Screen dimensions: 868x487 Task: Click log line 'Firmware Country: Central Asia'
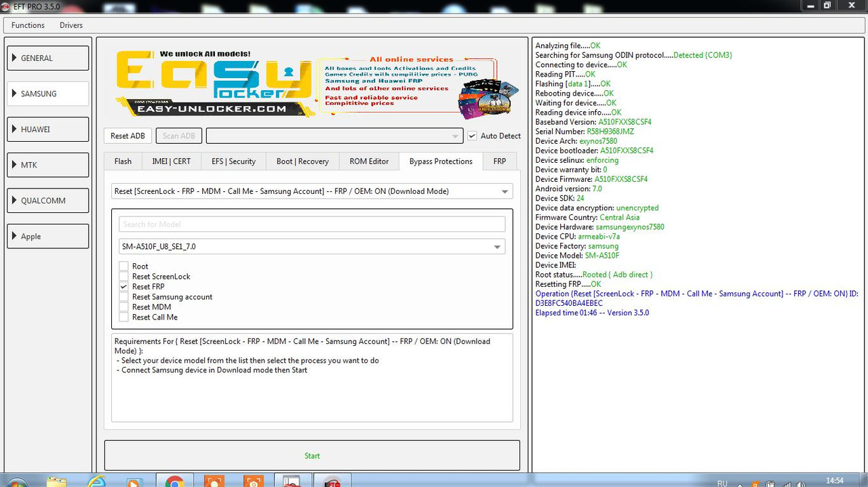(587, 218)
